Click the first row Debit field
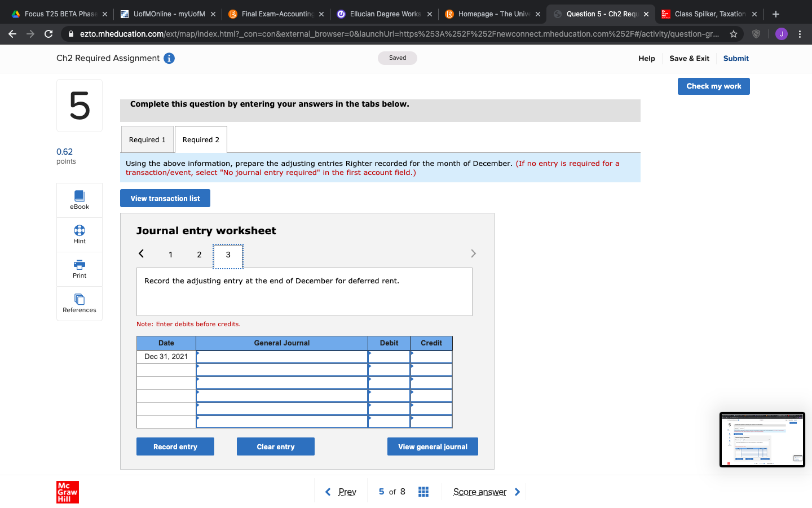Screen dimensions: 812x508 [389, 357]
